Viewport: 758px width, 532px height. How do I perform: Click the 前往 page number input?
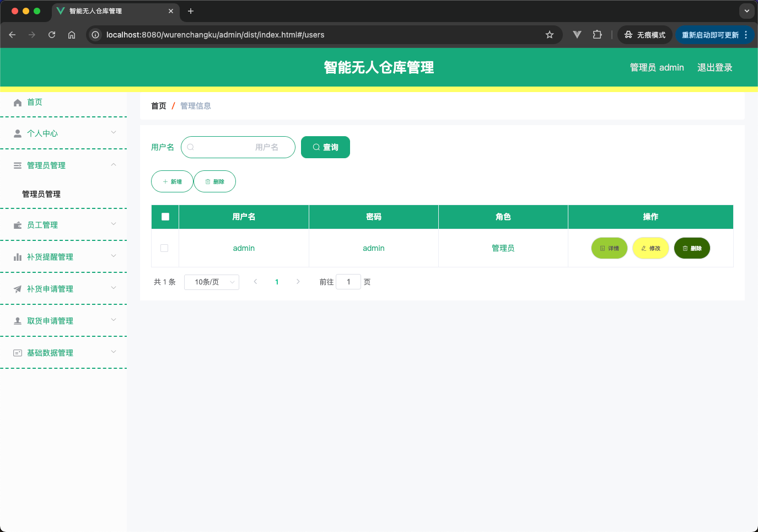pos(348,282)
